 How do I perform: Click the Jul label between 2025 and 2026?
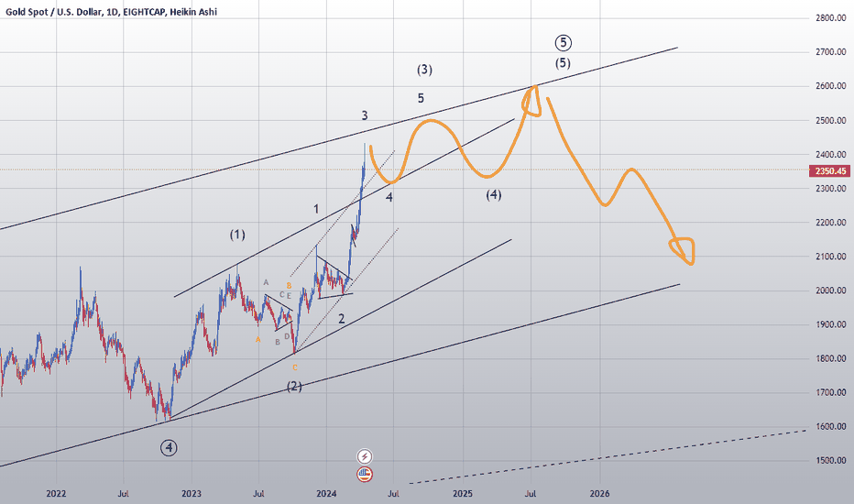coord(531,494)
